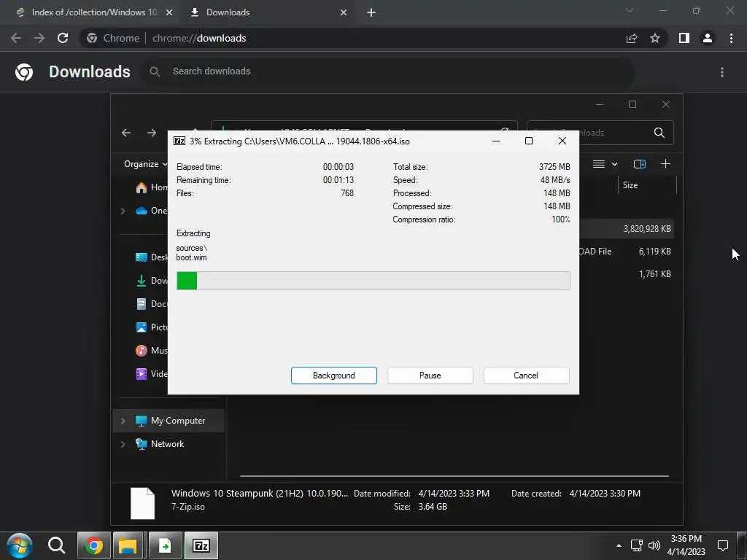This screenshot has height=560, width=747.
Task: Go back in Chrome browser
Action: [x=16, y=38]
